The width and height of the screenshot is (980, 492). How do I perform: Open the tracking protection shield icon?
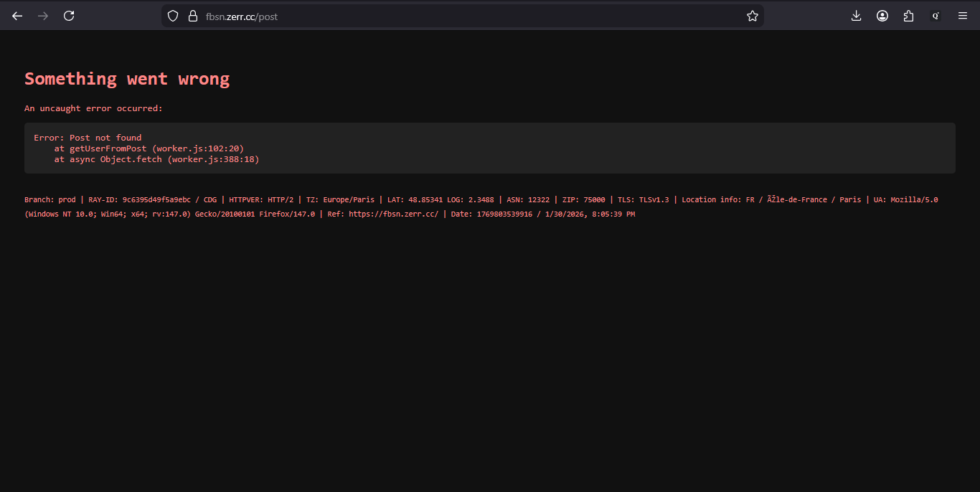pos(173,16)
